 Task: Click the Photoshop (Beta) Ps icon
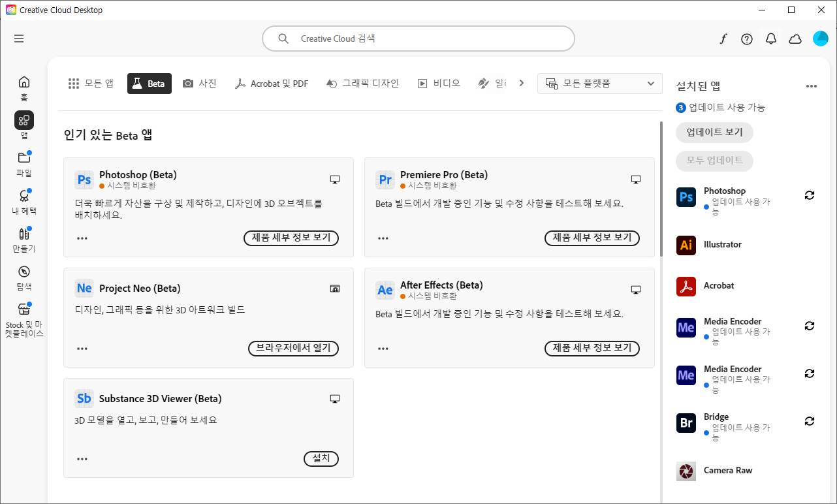click(x=84, y=180)
